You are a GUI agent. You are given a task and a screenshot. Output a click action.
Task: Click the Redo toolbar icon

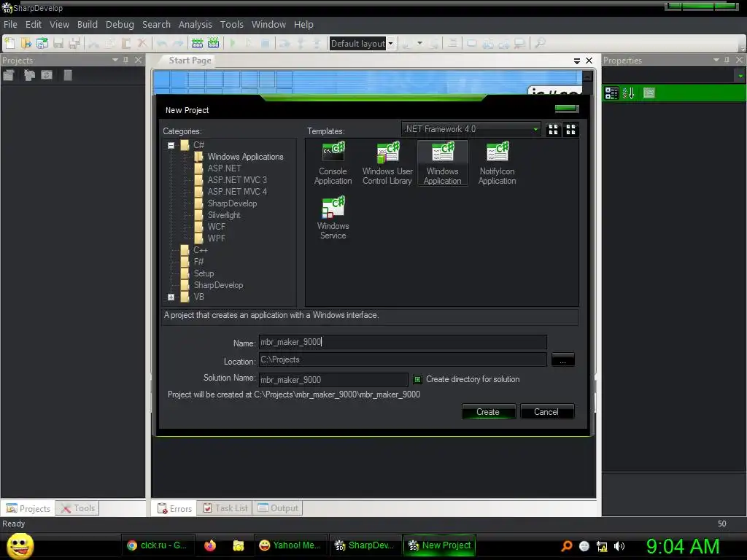(178, 43)
